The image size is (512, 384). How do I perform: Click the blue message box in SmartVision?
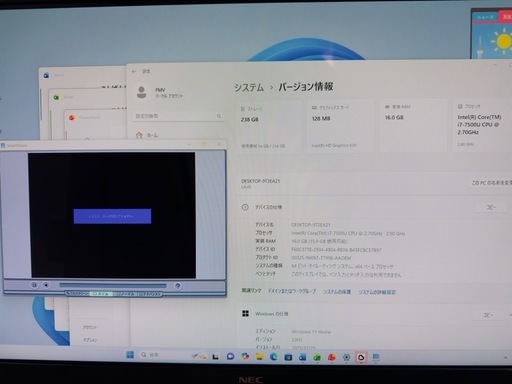coord(112,216)
